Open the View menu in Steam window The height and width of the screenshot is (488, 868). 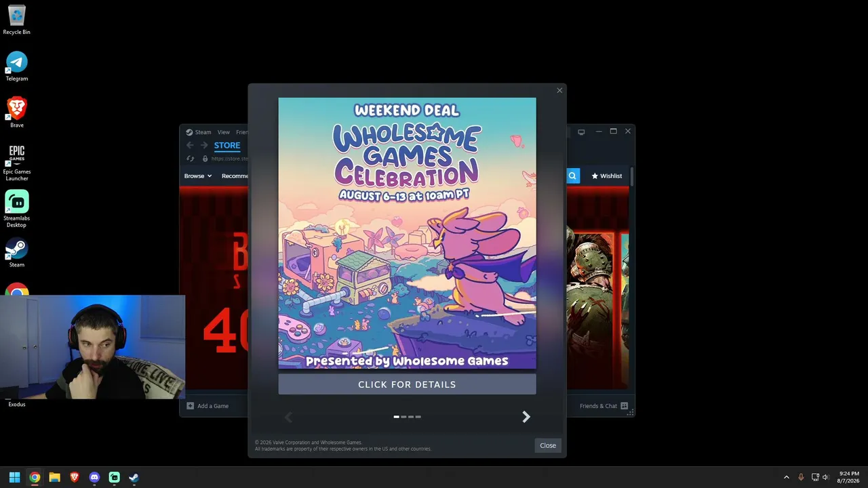224,132
